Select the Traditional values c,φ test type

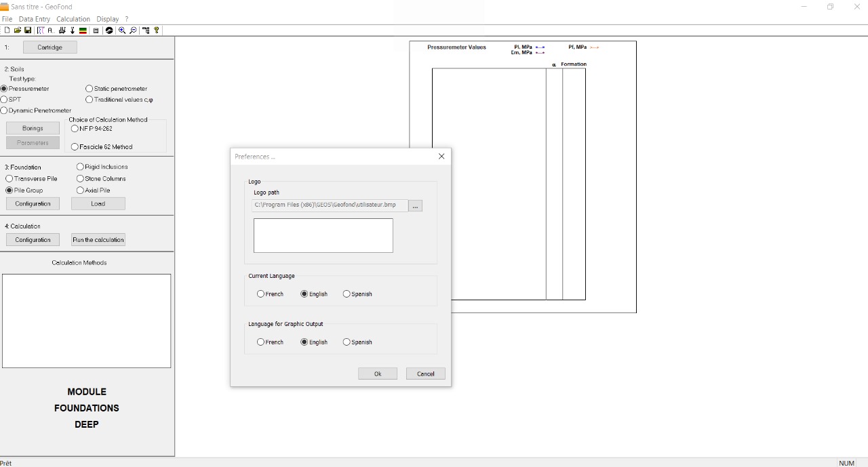pyautogui.click(x=119, y=100)
